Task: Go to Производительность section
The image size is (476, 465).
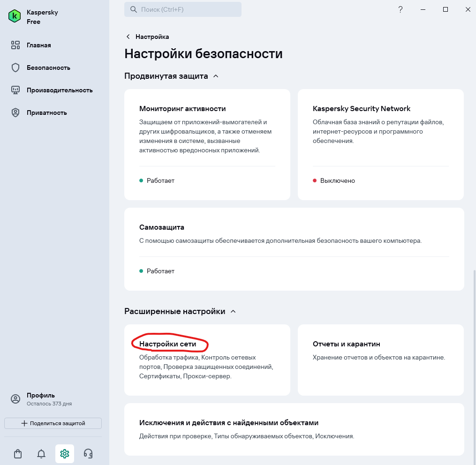Action: pos(59,90)
